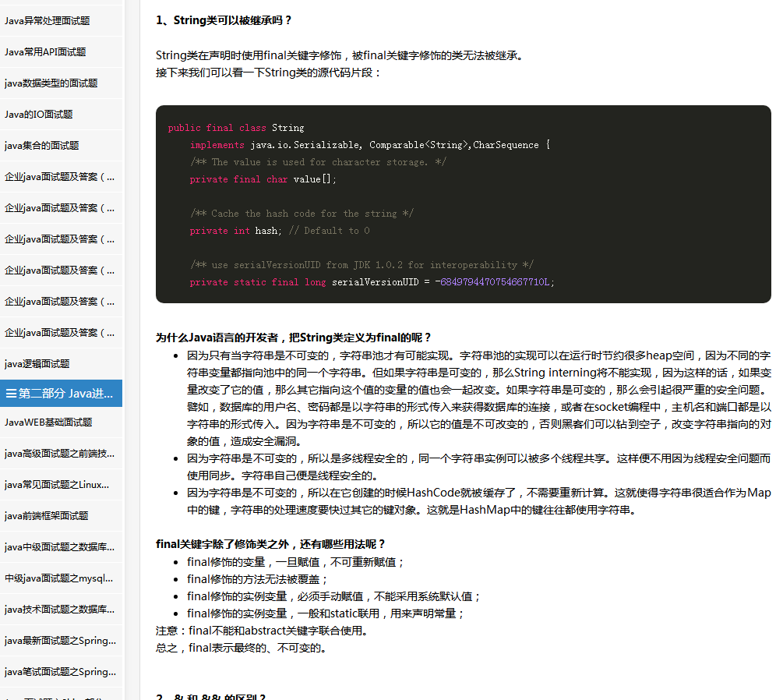Click the heading final关键字除了修饰类之外
783x700 pixels.
coord(270,544)
